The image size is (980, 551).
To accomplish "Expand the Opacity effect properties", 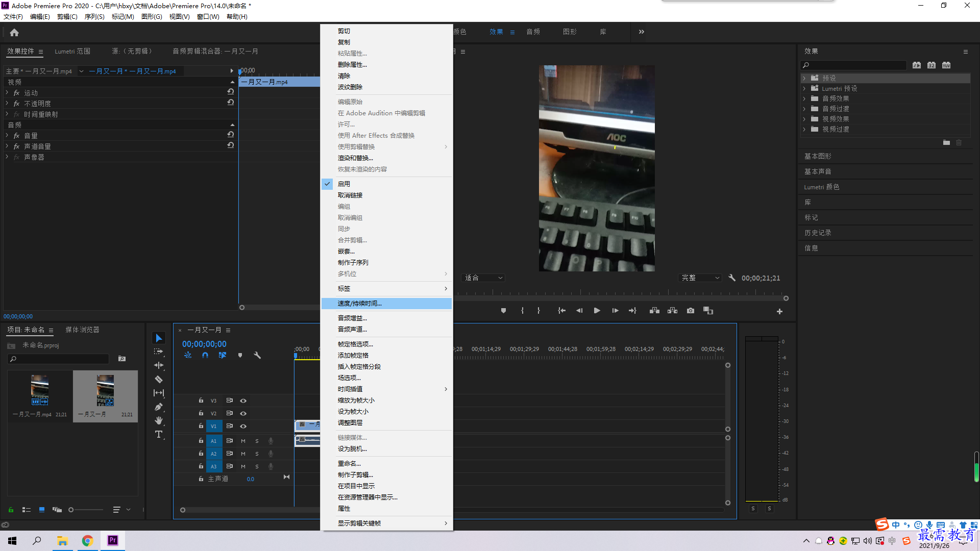I will [7, 103].
